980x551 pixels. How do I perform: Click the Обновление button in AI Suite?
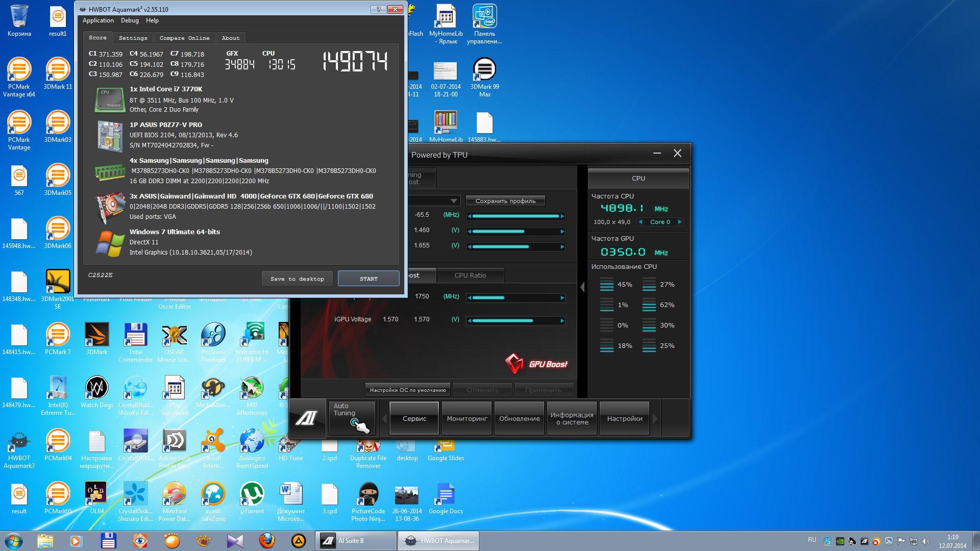pyautogui.click(x=519, y=418)
